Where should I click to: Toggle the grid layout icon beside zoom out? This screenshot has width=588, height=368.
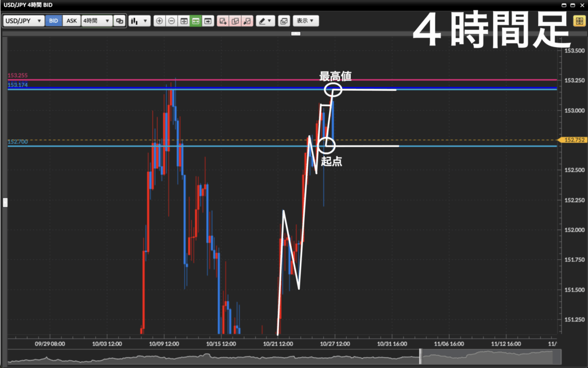tap(184, 21)
